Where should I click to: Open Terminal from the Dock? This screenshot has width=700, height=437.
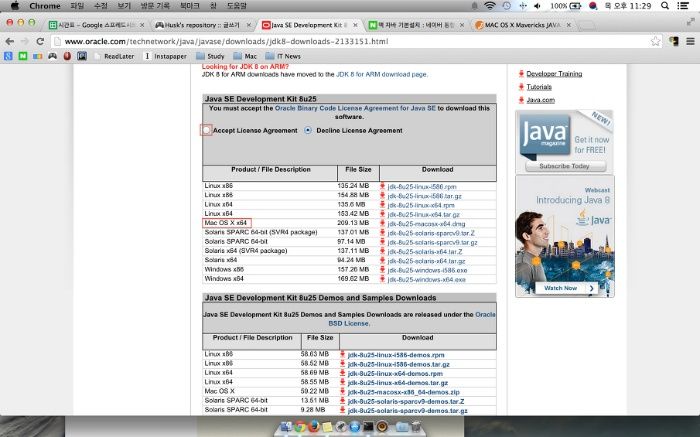pos(368,427)
